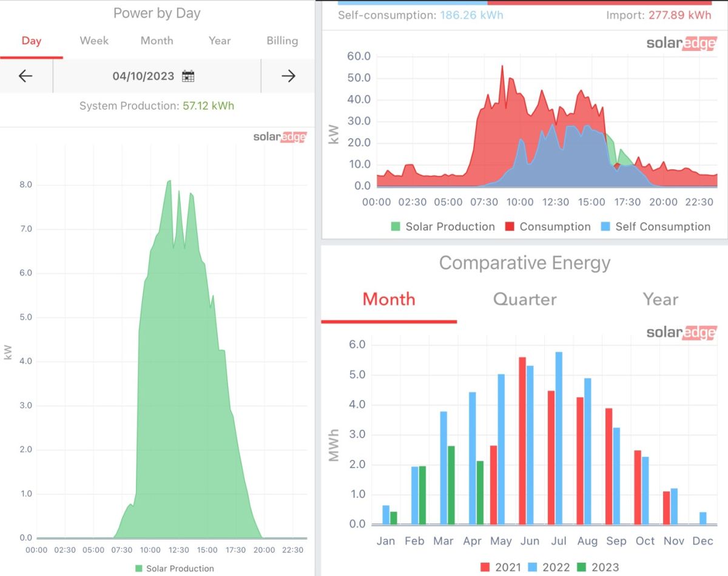Toggle the 2022 series legend
Image resolution: width=728 pixels, height=576 pixels.
point(550,568)
